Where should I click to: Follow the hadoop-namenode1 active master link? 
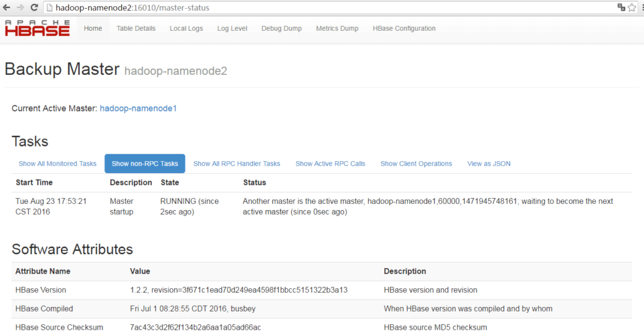(x=138, y=108)
